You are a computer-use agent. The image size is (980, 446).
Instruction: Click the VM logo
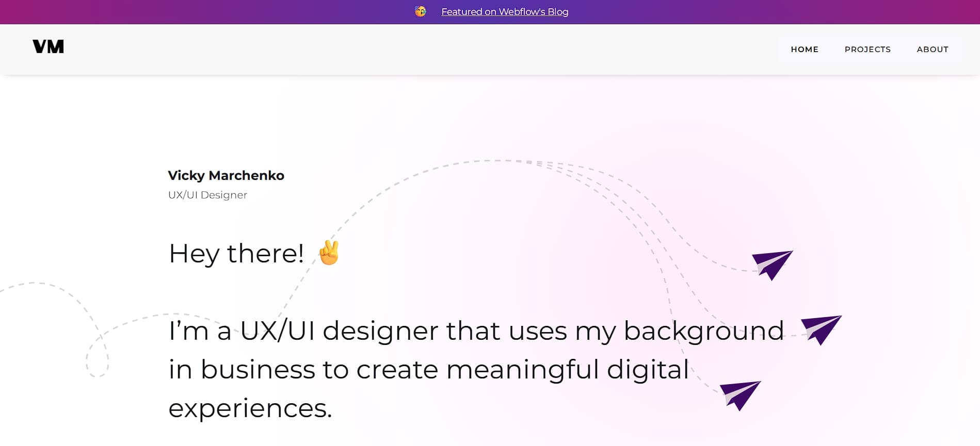coord(48,47)
